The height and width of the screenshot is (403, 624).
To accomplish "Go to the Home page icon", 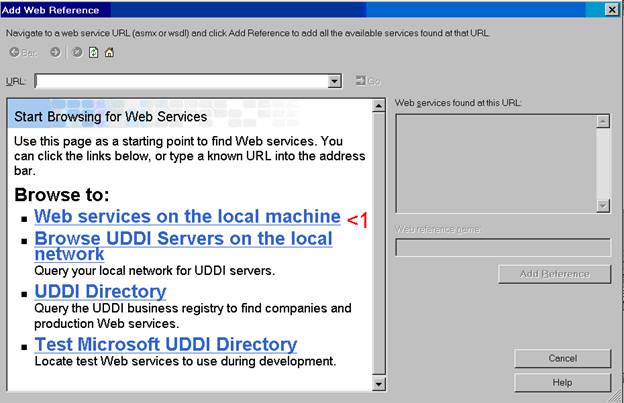I will click(x=109, y=52).
